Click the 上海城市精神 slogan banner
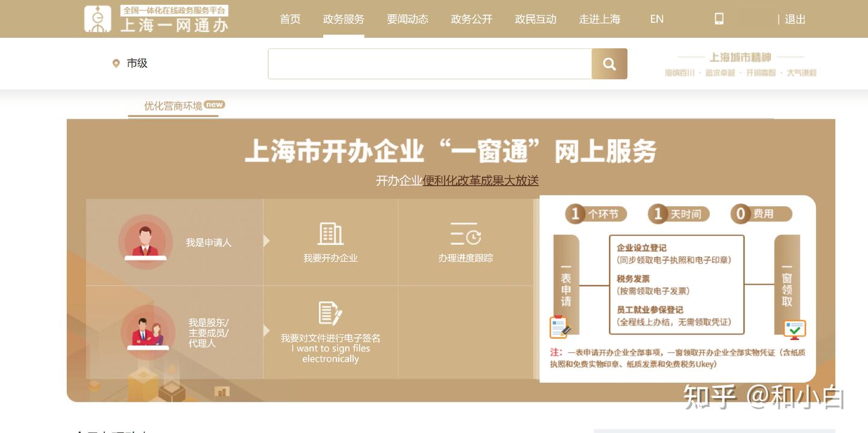The width and height of the screenshot is (868, 433). click(x=740, y=65)
